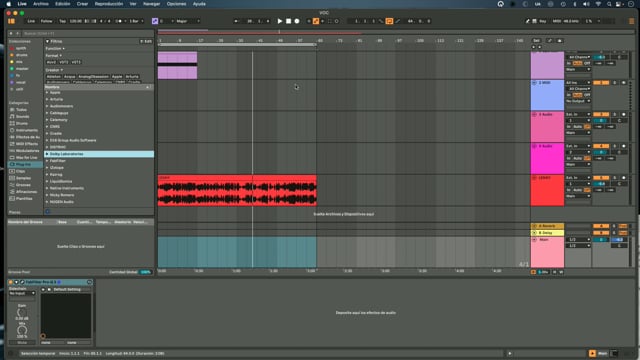Open the Major scale dropdown

188,21
